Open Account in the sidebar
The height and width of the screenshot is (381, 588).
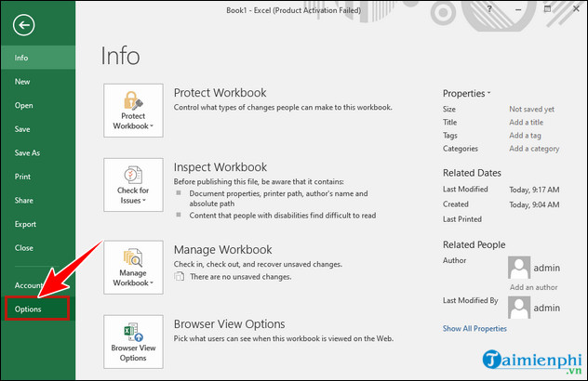tap(38, 285)
